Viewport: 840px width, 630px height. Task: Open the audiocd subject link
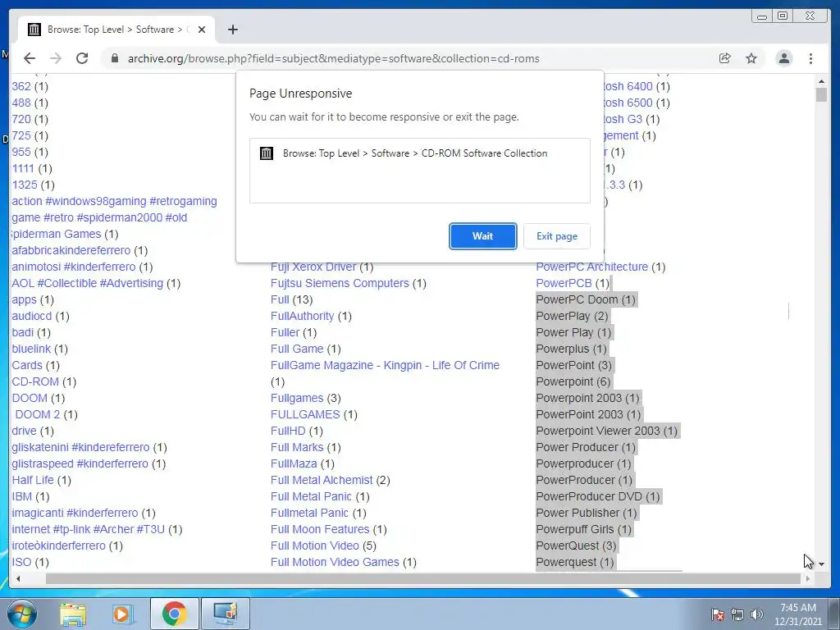click(x=32, y=316)
